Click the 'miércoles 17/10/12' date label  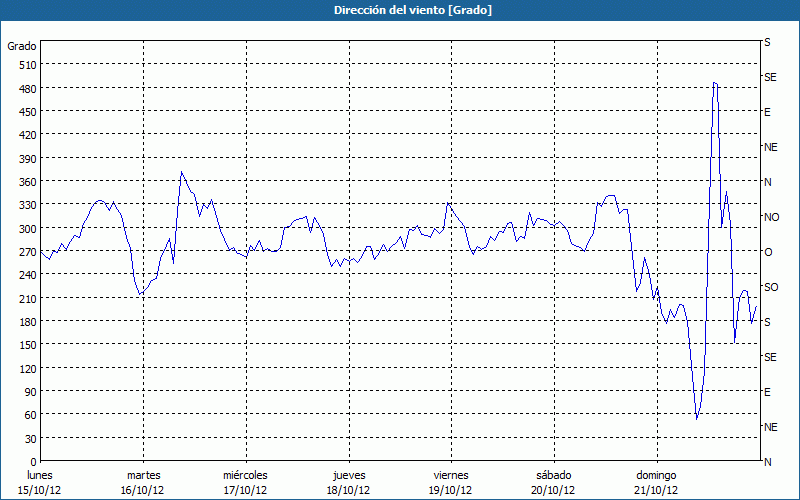[245, 482]
